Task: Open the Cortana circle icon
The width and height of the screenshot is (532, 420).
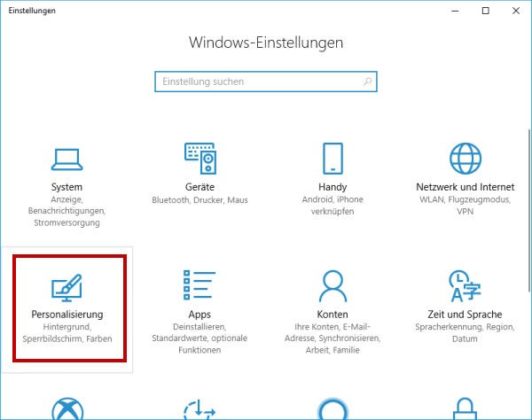Action: [332, 408]
